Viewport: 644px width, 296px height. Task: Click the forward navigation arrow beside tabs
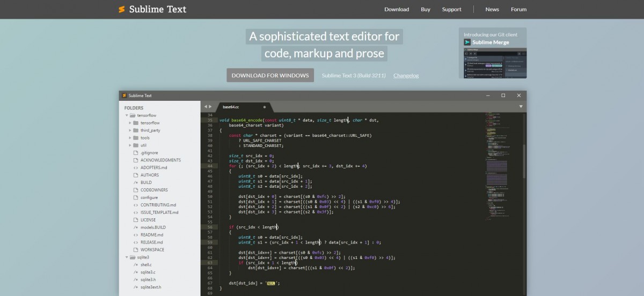pyautogui.click(x=210, y=107)
